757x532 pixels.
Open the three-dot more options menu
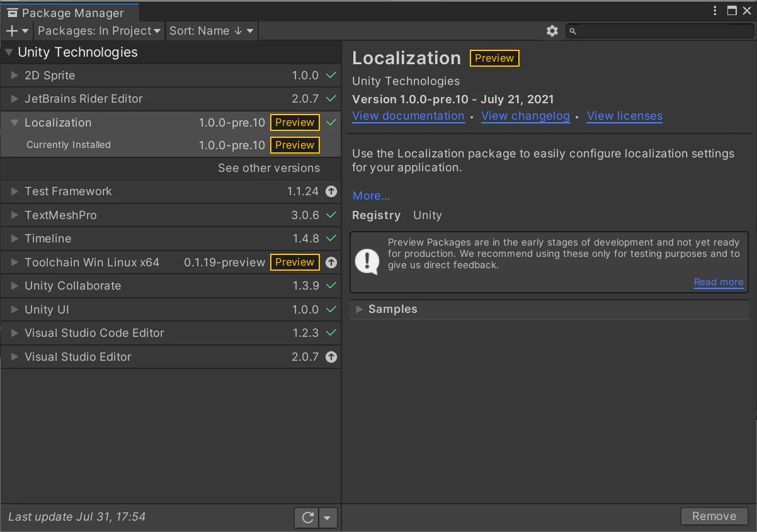[715, 11]
